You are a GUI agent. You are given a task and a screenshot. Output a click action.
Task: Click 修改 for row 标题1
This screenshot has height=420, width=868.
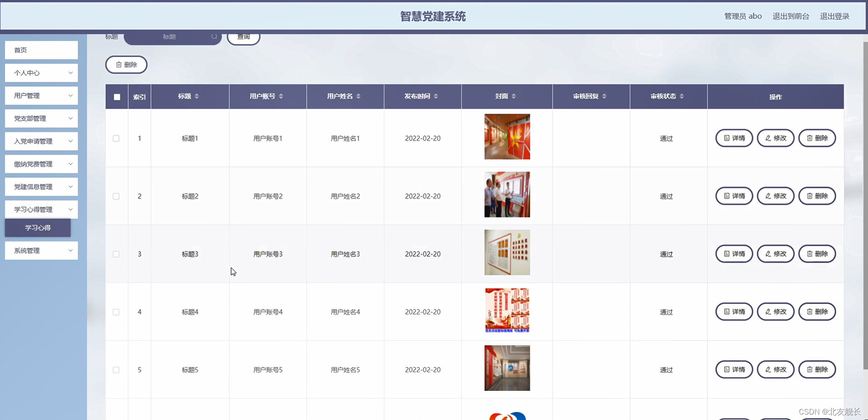pos(776,138)
